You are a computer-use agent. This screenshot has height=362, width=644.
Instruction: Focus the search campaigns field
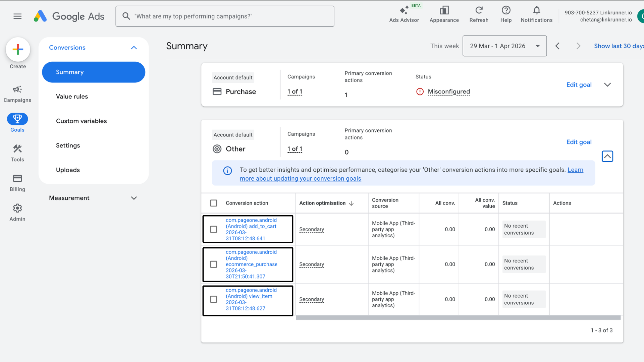225,16
